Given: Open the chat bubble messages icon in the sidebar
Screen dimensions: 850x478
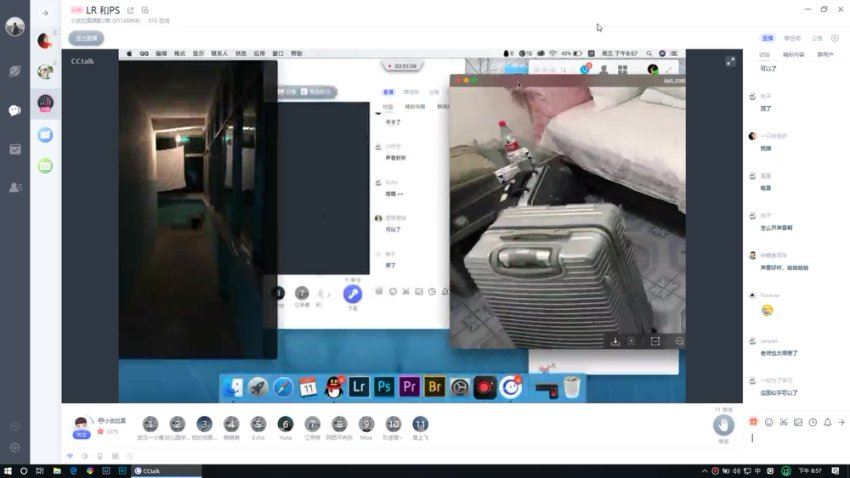Looking at the screenshot, I should click(x=15, y=111).
